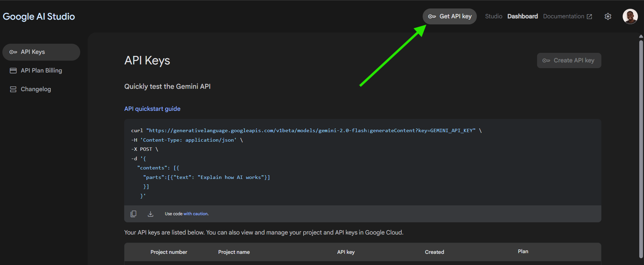Click the Get API key button
644x265 pixels.
pos(449,17)
